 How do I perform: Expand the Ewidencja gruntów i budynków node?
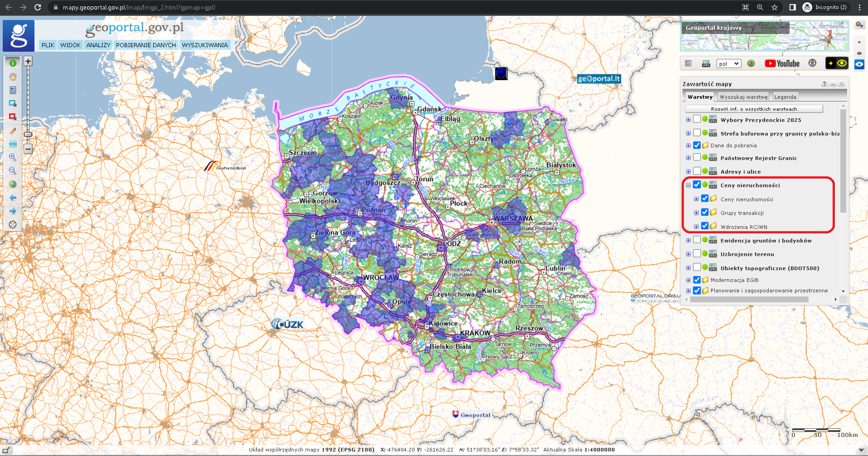pyautogui.click(x=688, y=240)
